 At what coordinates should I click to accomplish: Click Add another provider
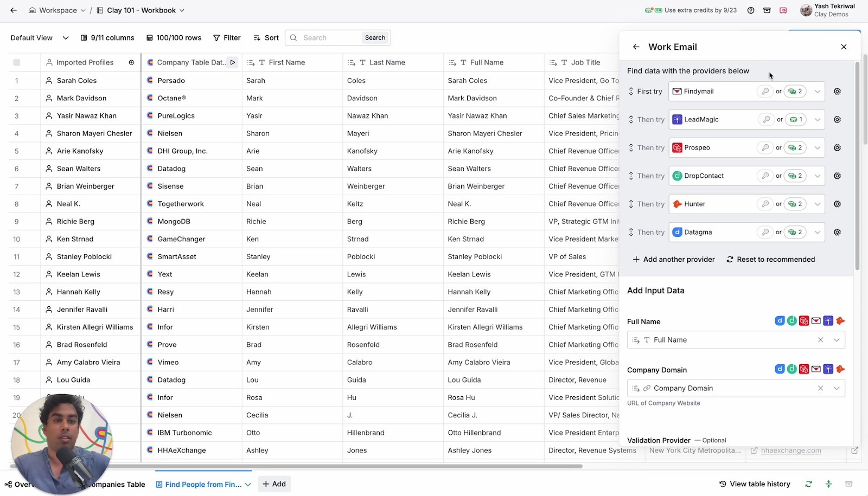[673, 259]
